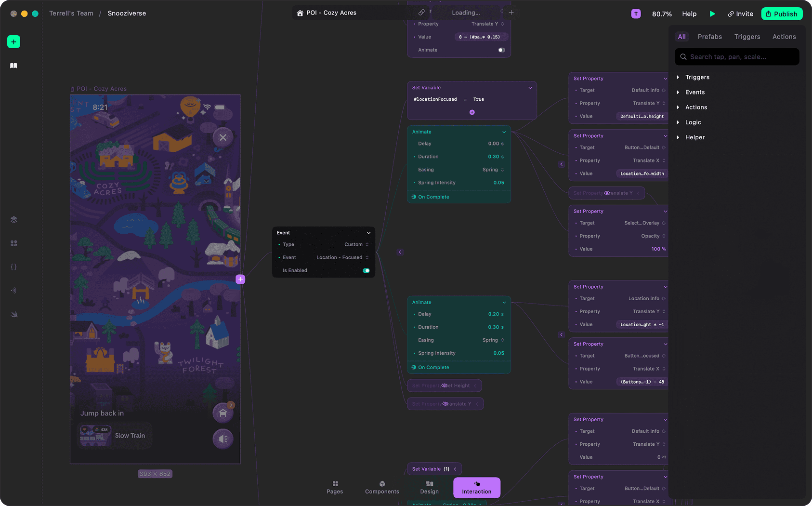Expand collapsed Set Variable (1) node
Viewport: 812px width, 506px height.
(455, 469)
